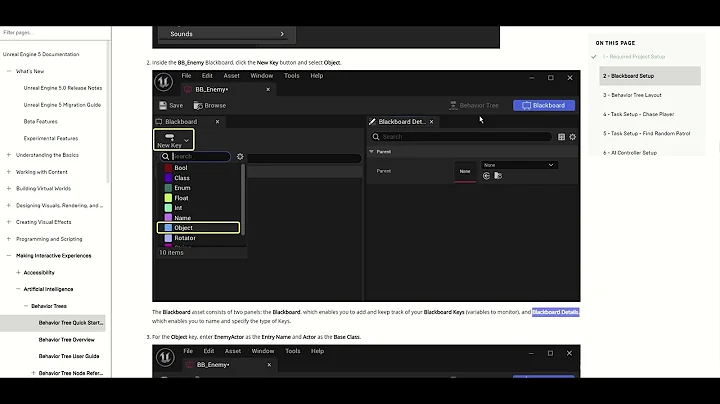Expand Understanding the Basics section
720x404 pixels.
[9, 155]
